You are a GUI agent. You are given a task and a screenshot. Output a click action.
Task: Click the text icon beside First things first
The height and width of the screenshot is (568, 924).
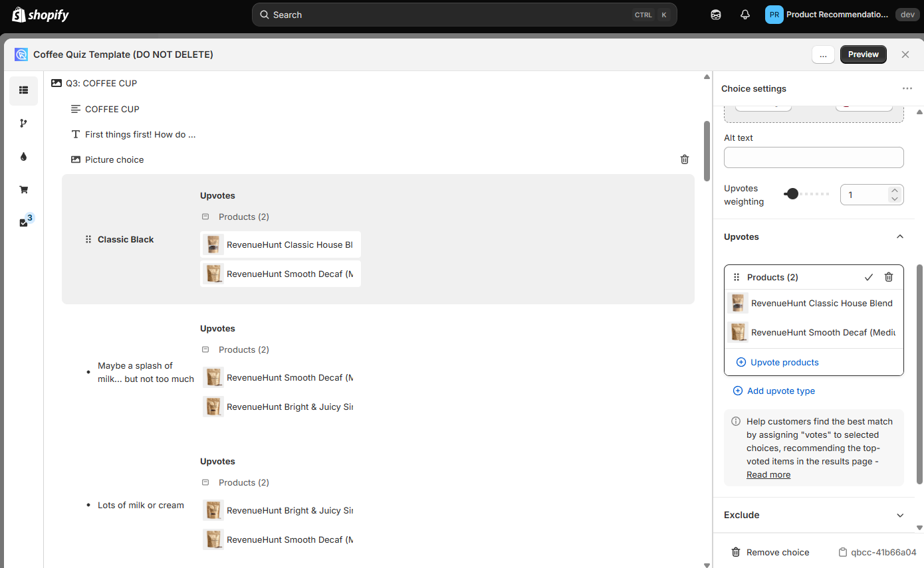pos(76,134)
